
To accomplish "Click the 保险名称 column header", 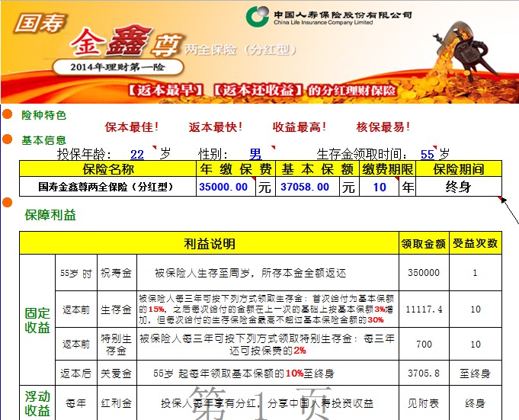I will pyautogui.click(x=108, y=168).
